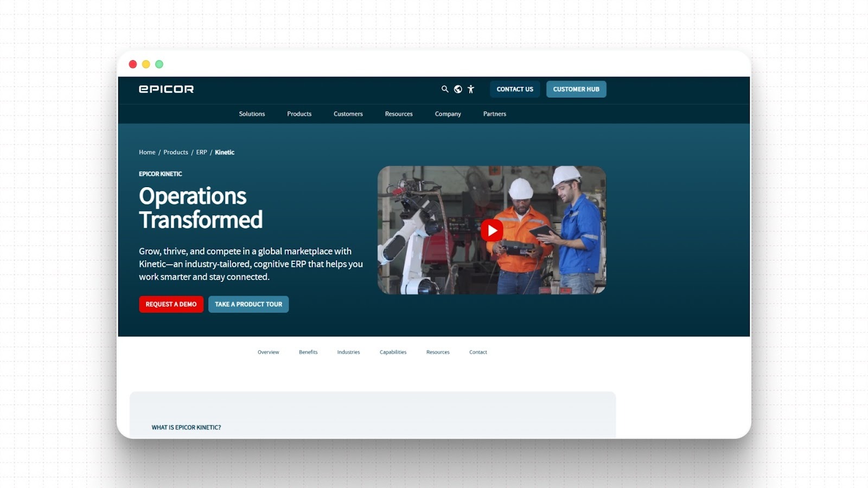Go to Home in breadcrumb
This screenshot has height=488, width=868.
pos(147,152)
